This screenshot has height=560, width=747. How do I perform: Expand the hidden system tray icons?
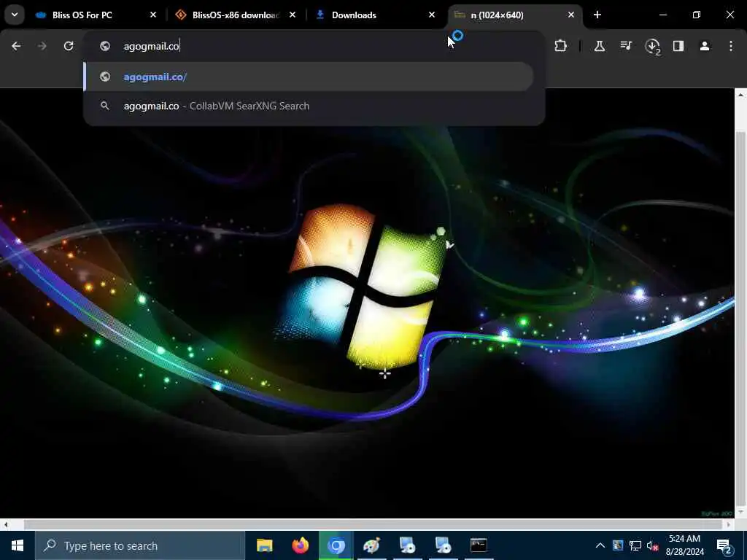[x=600, y=545]
